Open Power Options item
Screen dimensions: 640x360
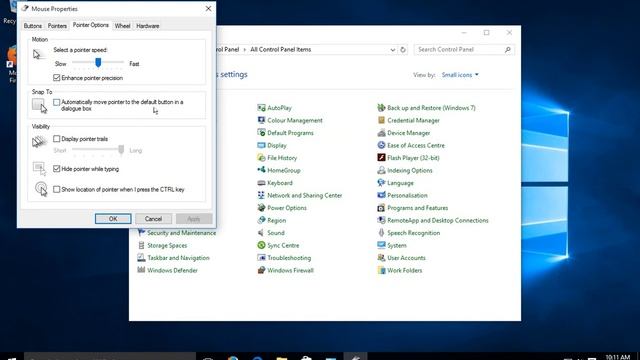[x=287, y=208]
